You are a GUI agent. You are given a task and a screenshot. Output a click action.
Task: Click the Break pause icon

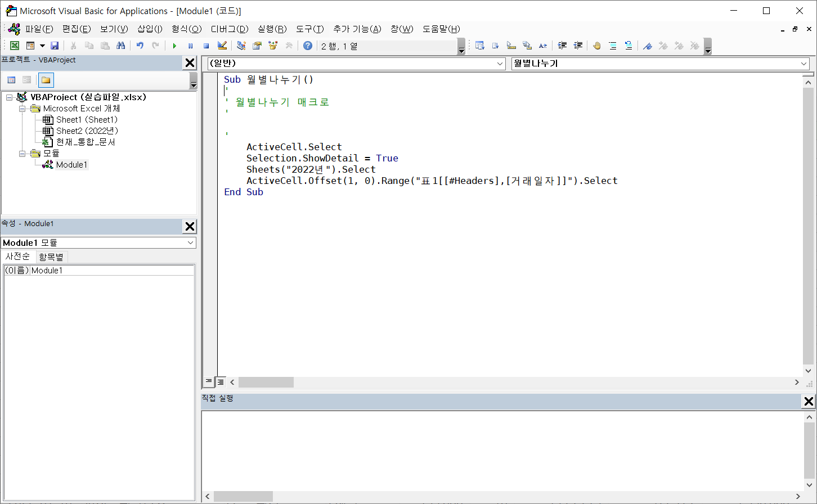190,46
